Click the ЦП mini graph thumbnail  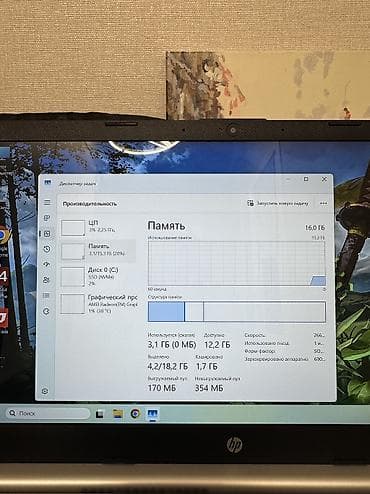73,228
